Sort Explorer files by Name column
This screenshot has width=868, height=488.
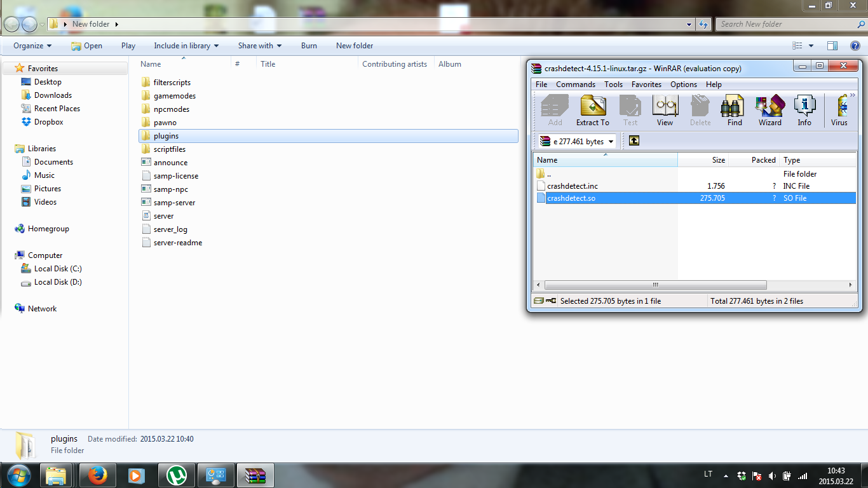pyautogui.click(x=184, y=64)
